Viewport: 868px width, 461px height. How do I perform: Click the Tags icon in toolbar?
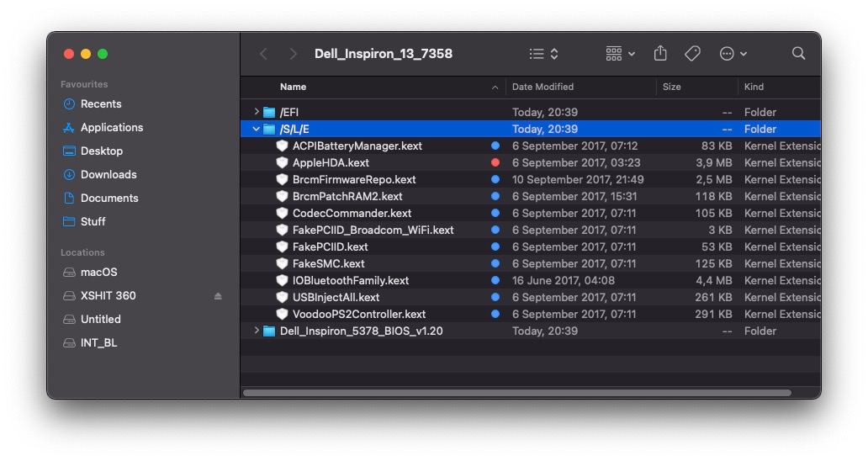coord(692,54)
